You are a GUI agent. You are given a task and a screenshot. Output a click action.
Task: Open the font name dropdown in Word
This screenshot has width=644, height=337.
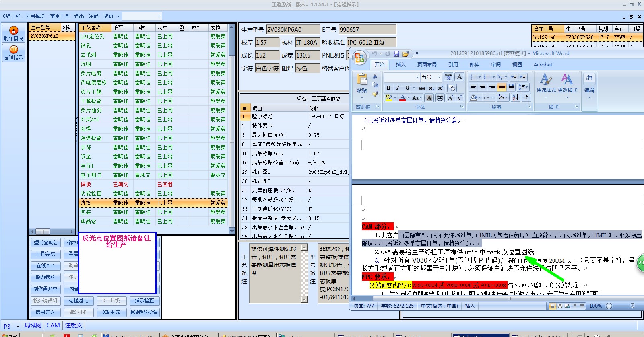[417, 77]
